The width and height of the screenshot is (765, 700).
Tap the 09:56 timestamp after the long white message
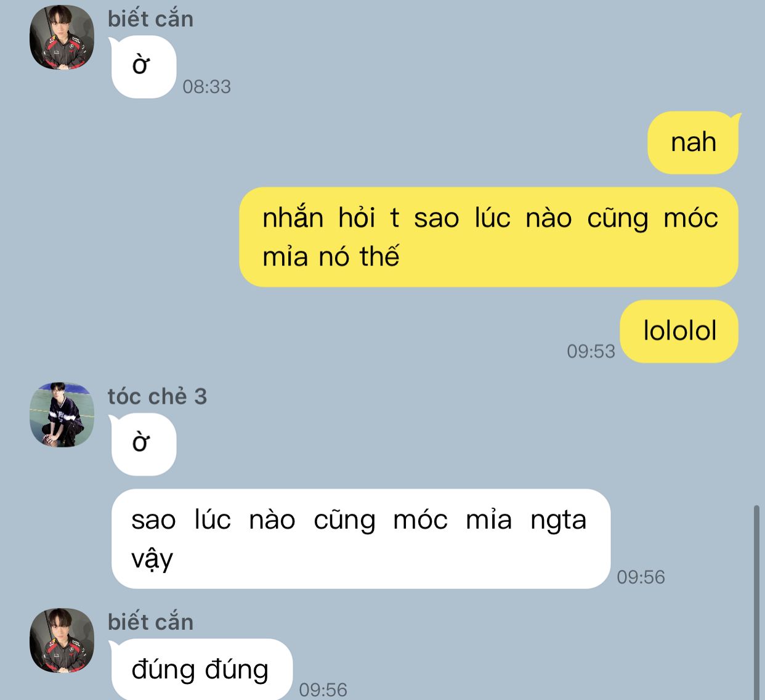point(641,577)
